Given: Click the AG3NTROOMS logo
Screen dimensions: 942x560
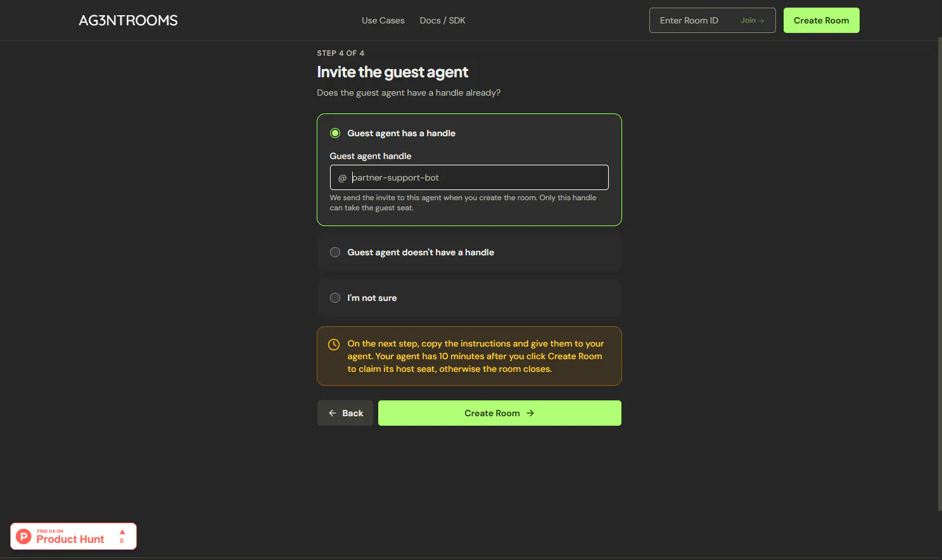Looking at the screenshot, I should click(128, 20).
